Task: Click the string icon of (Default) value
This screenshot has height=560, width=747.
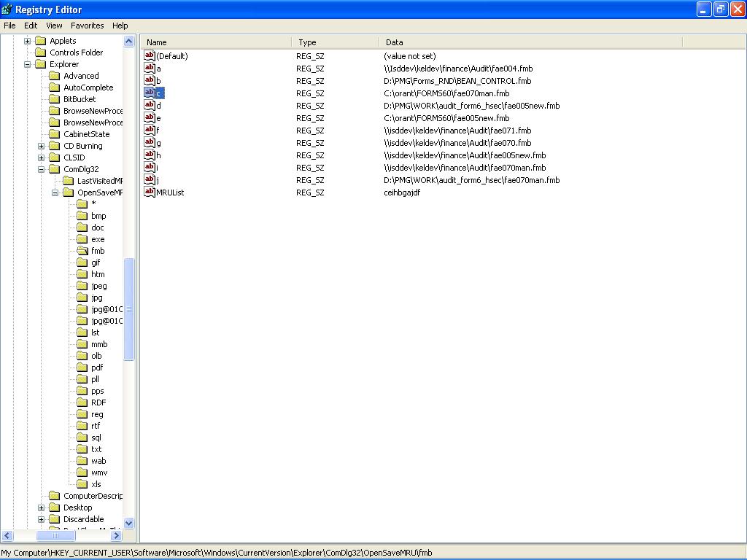Action: coord(150,56)
